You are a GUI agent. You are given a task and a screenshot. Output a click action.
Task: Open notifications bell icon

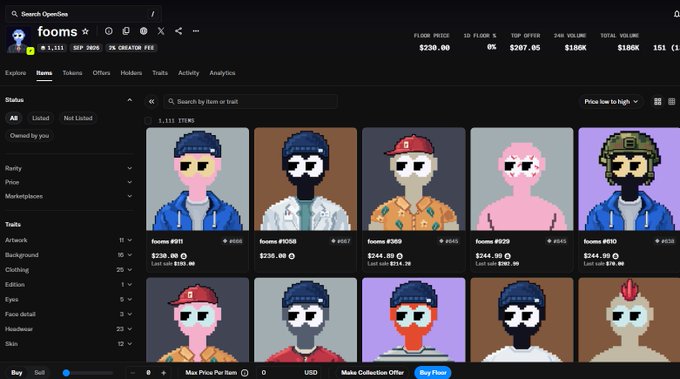click(x=676, y=14)
